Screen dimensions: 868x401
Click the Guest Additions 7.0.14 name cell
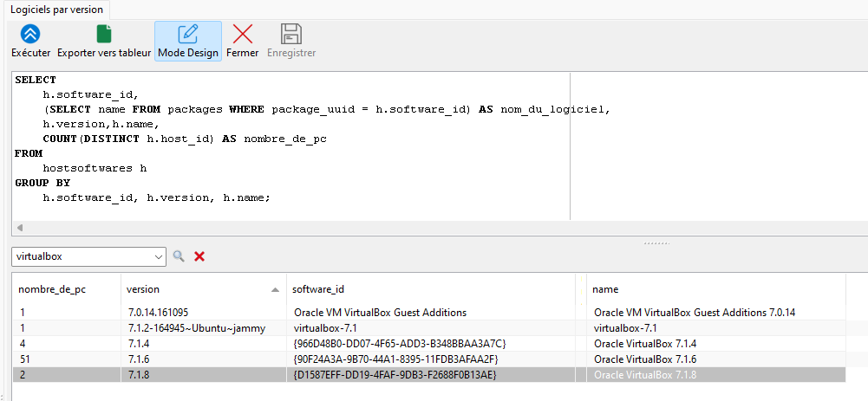pyautogui.click(x=715, y=313)
